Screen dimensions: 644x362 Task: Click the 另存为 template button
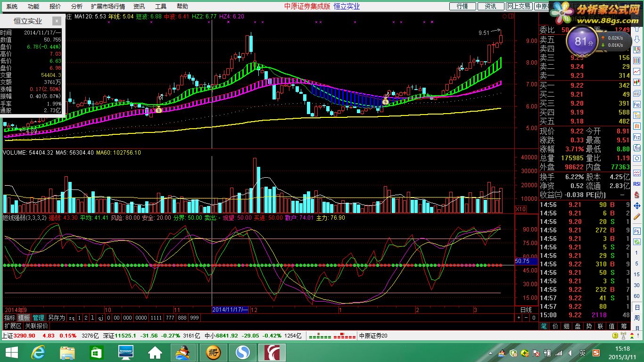pyautogui.click(x=57, y=318)
